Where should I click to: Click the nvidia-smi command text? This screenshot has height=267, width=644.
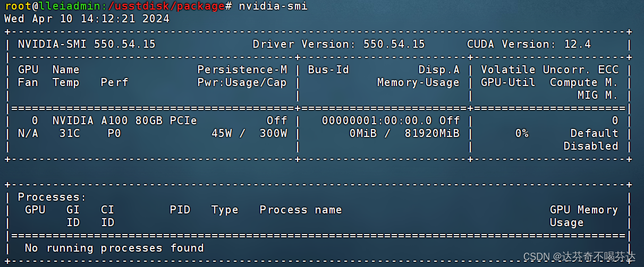[273, 6]
